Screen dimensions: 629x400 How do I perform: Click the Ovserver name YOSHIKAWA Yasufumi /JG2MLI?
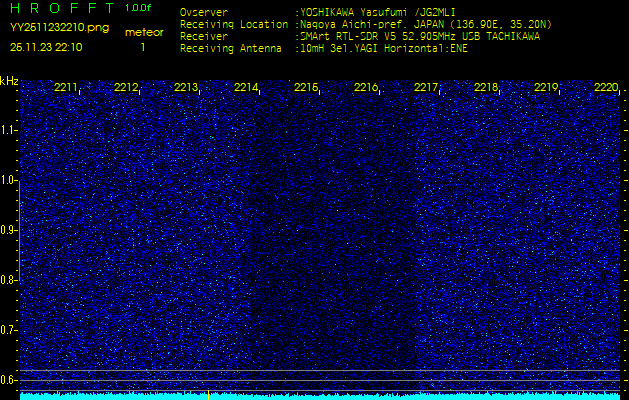point(377,12)
